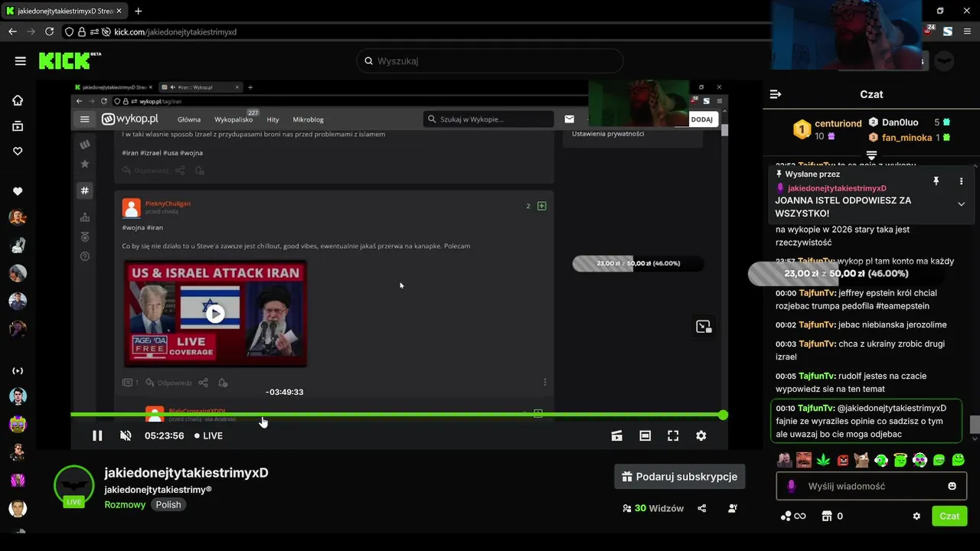Select the filled white heart in the sidebar

click(x=18, y=191)
